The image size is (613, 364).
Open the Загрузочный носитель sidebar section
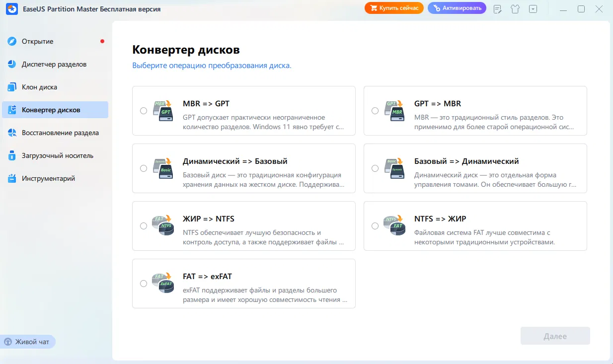click(55, 155)
